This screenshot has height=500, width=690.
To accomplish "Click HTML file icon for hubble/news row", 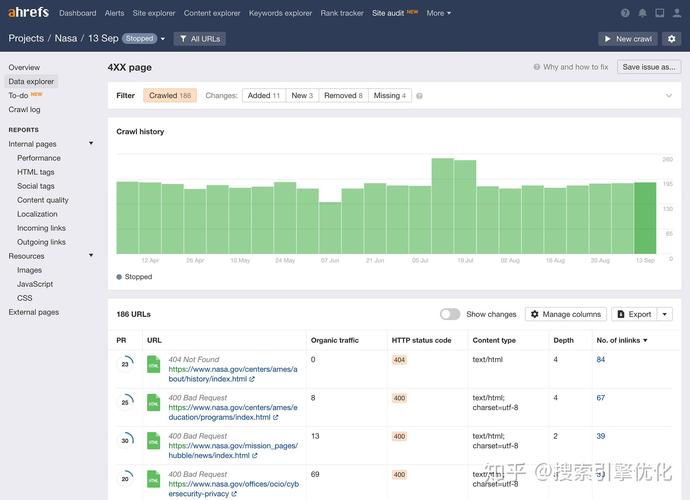I will click(154, 441).
